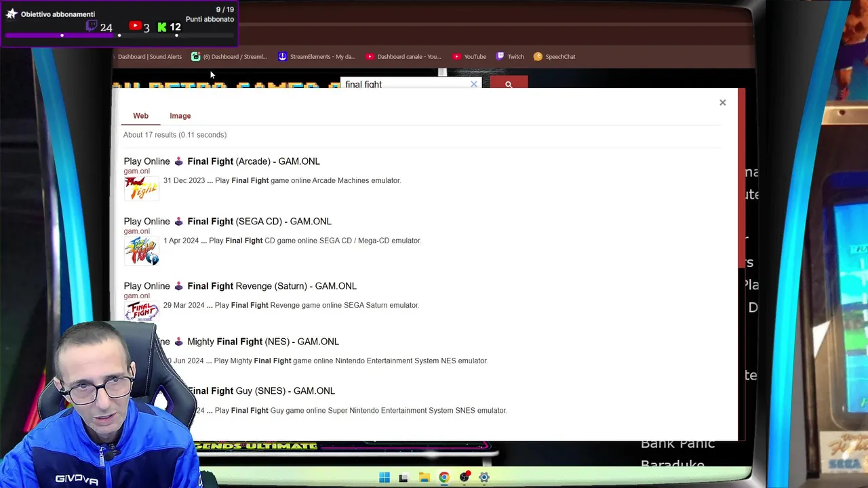
Task: Click the YouTube bookmark red icon
Action: tap(457, 57)
